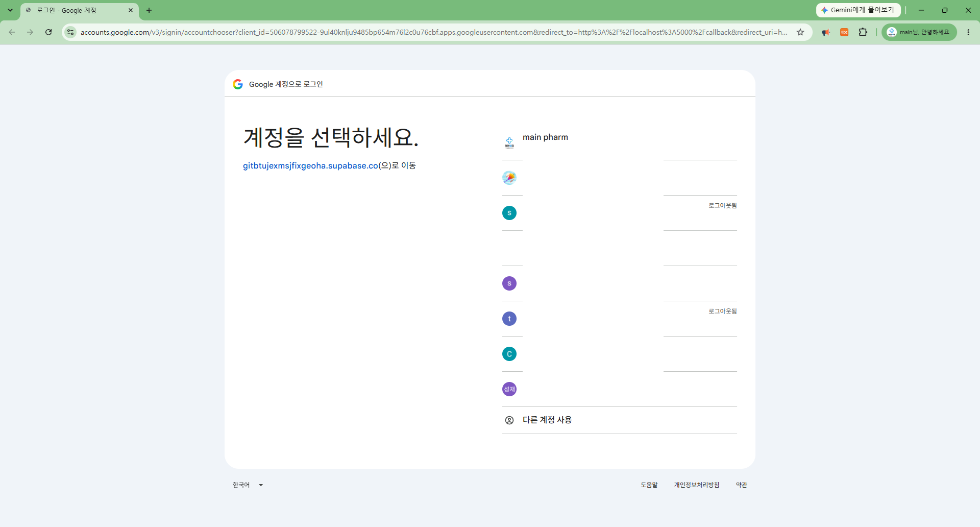Select the teal 'C' avatar account
This screenshot has width=980, height=527.
tap(619, 354)
